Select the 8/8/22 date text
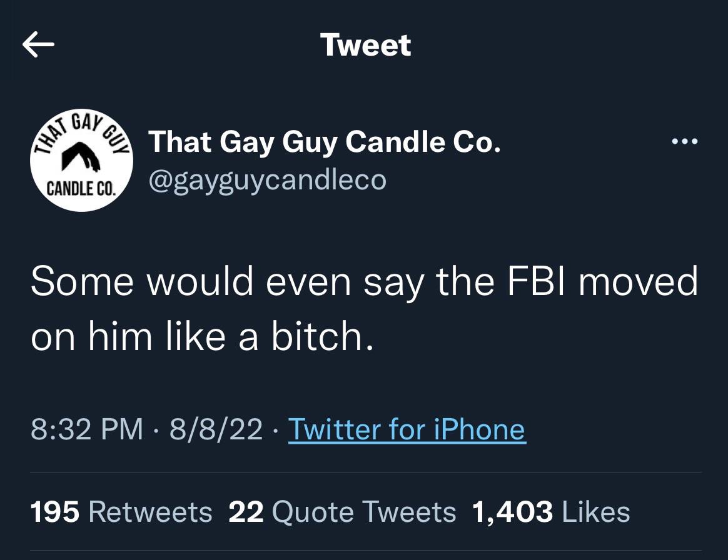 pos(215,429)
